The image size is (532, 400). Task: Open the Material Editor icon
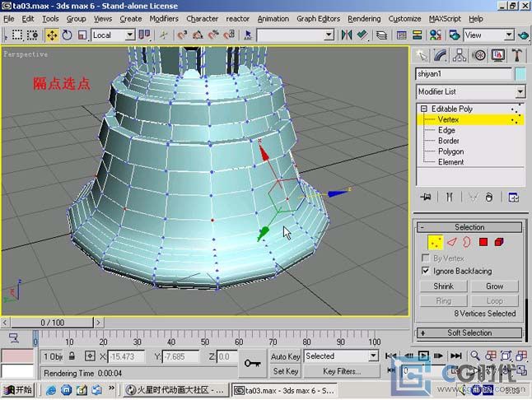(436, 35)
